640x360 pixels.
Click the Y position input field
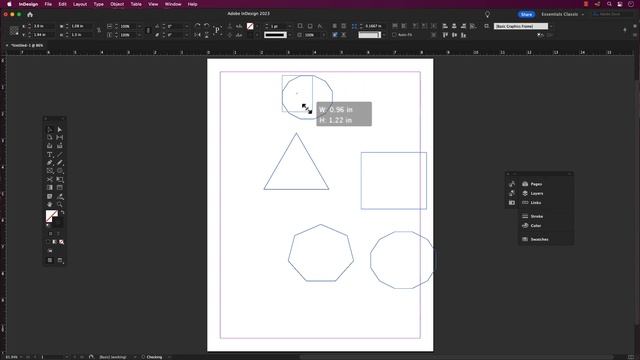point(43,35)
